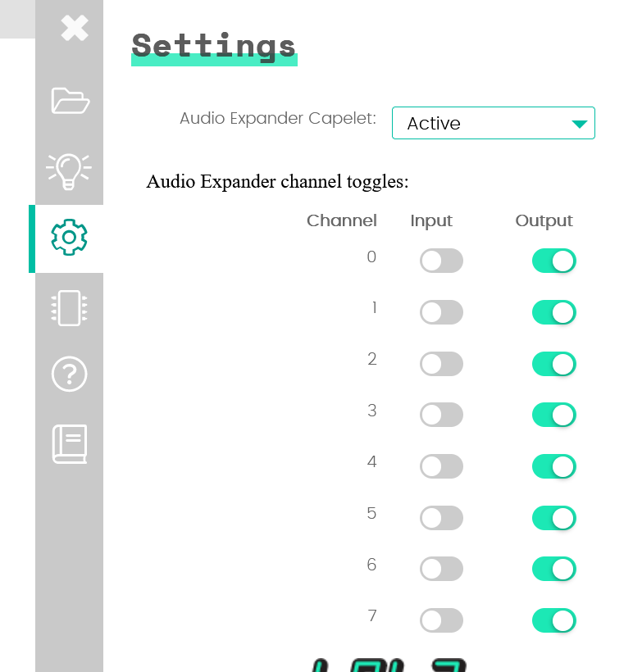Click the lightbulb examples icon
The height and width of the screenshot is (672, 633).
tap(69, 170)
